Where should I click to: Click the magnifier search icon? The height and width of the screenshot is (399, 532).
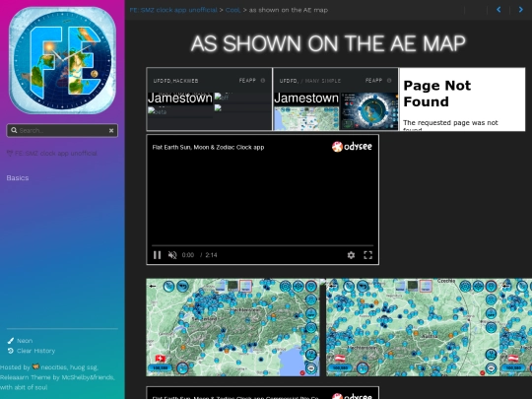coord(14,130)
